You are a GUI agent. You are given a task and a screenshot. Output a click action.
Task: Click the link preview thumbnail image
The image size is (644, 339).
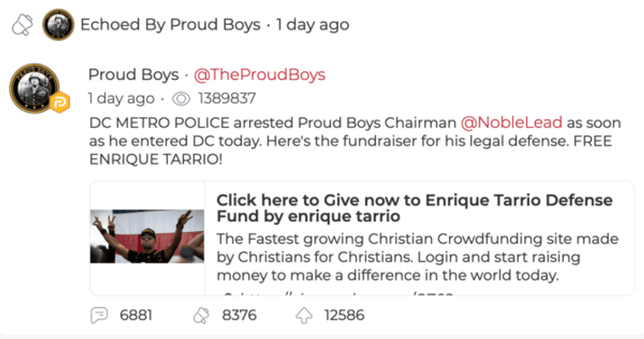point(147,237)
